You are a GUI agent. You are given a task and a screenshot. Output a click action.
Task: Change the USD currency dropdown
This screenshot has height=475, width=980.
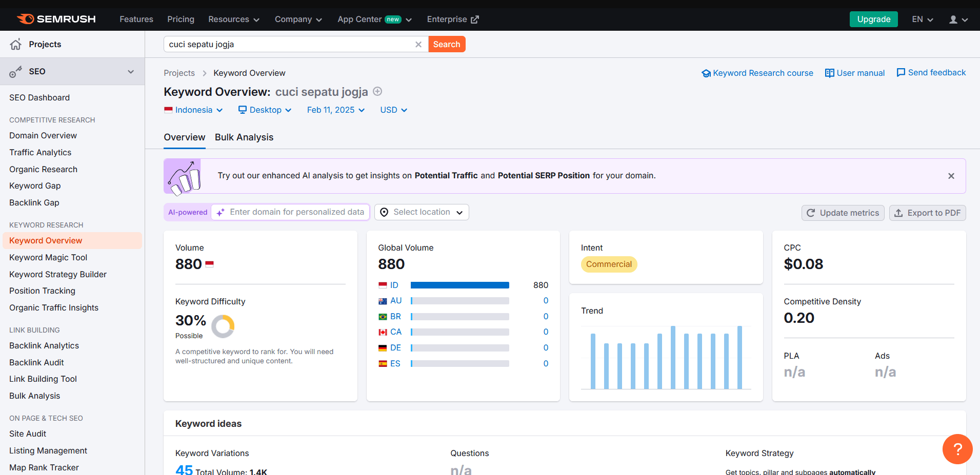click(394, 110)
